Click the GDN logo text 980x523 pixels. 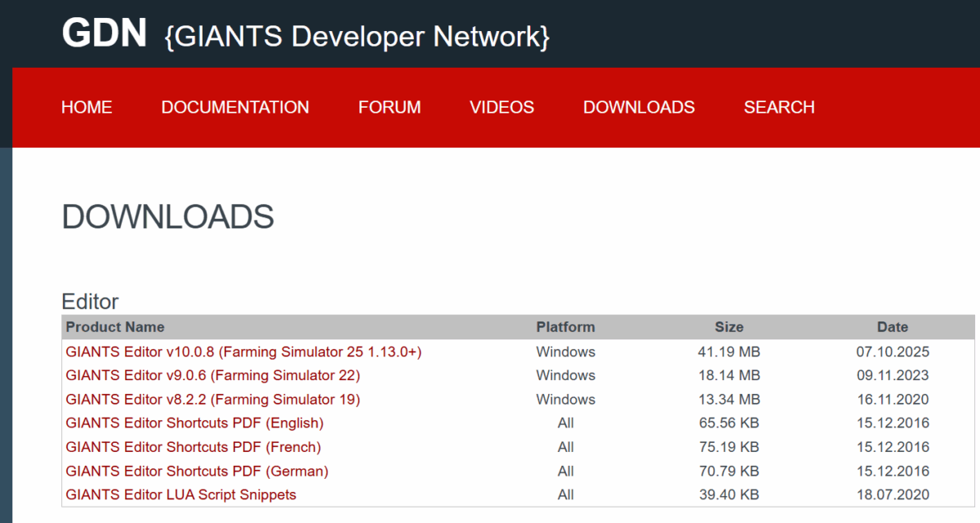tap(104, 33)
